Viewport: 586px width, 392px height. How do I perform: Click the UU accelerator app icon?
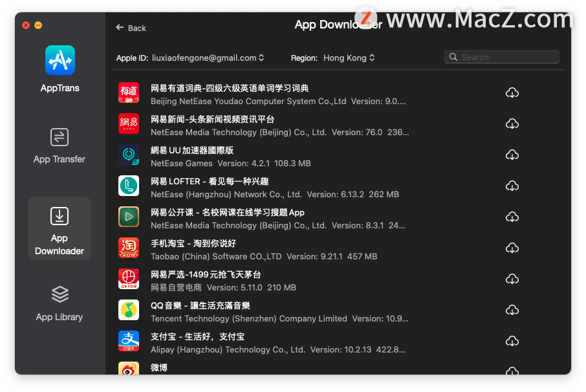129,155
